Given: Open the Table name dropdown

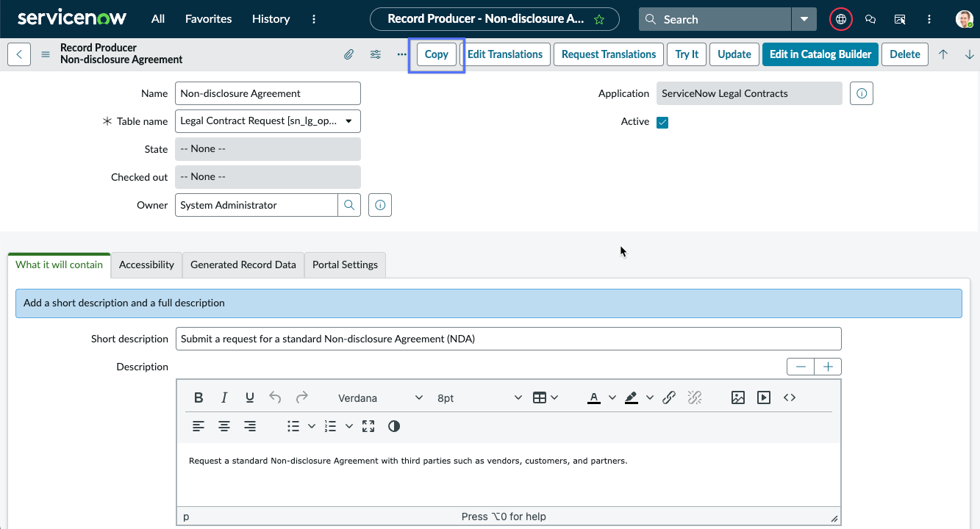Looking at the screenshot, I should pos(268,121).
